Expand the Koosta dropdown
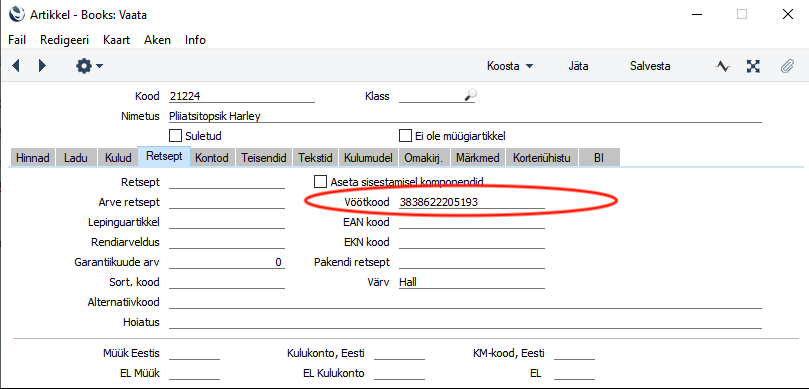This screenshot has height=389, width=809. (x=510, y=66)
